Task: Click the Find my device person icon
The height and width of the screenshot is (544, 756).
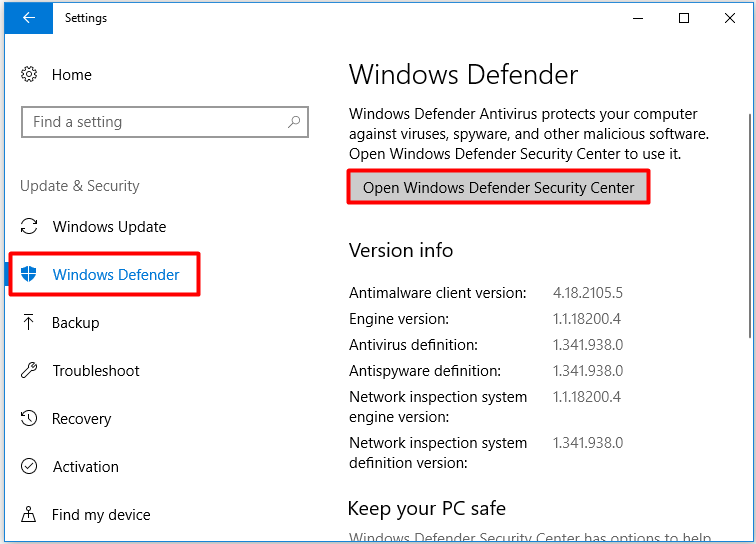Action: (28, 515)
